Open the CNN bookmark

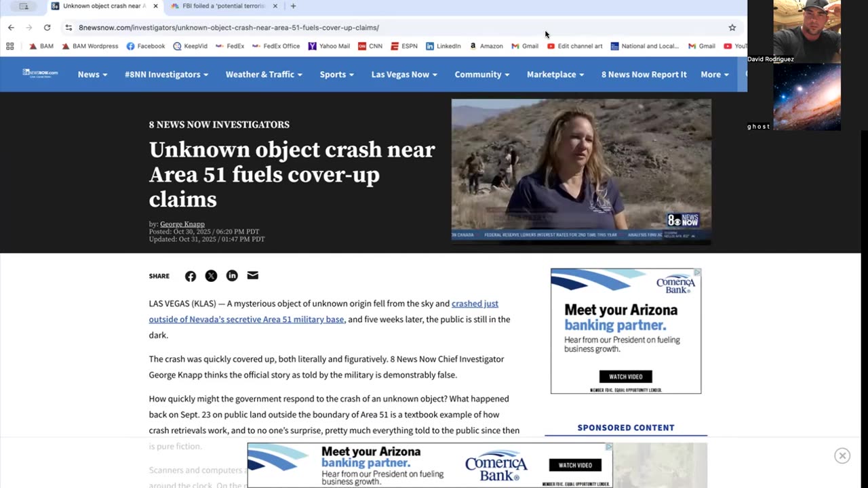click(370, 46)
